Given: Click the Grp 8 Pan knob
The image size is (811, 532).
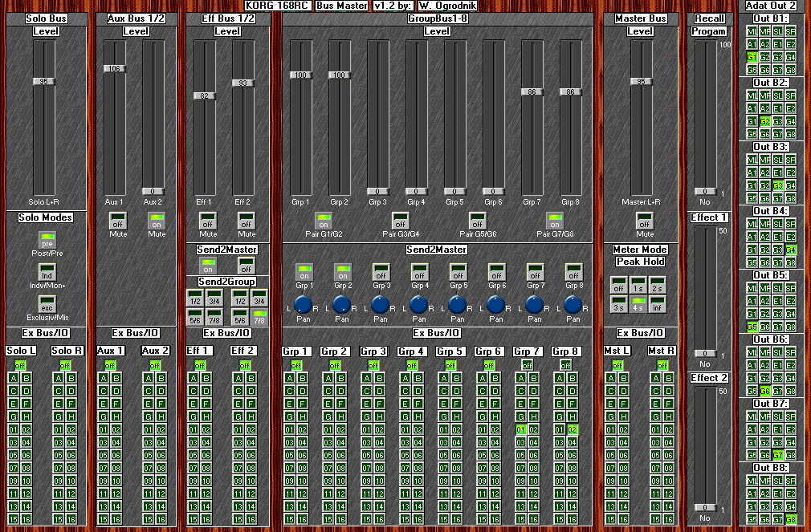Looking at the screenshot, I should pyautogui.click(x=573, y=305).
